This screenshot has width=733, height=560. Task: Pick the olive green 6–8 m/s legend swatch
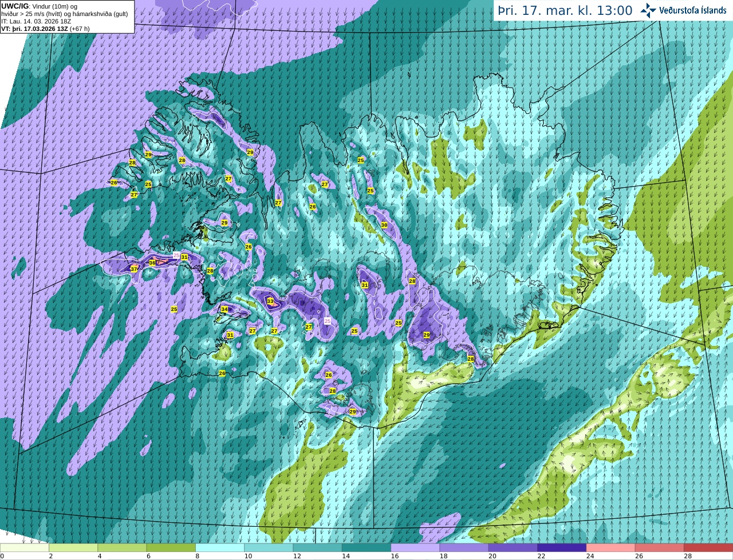171,548
